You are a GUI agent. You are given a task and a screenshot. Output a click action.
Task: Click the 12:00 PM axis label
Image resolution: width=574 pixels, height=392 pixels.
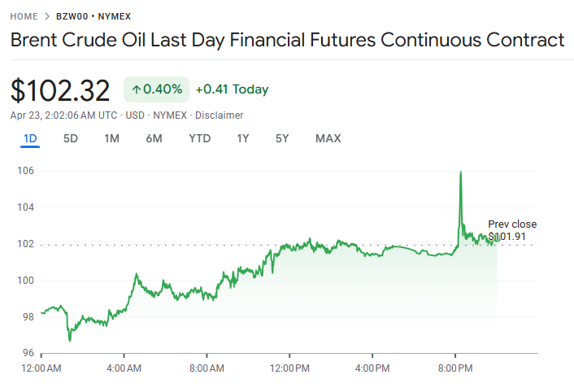pyautogui.click(x=289, y=368)
